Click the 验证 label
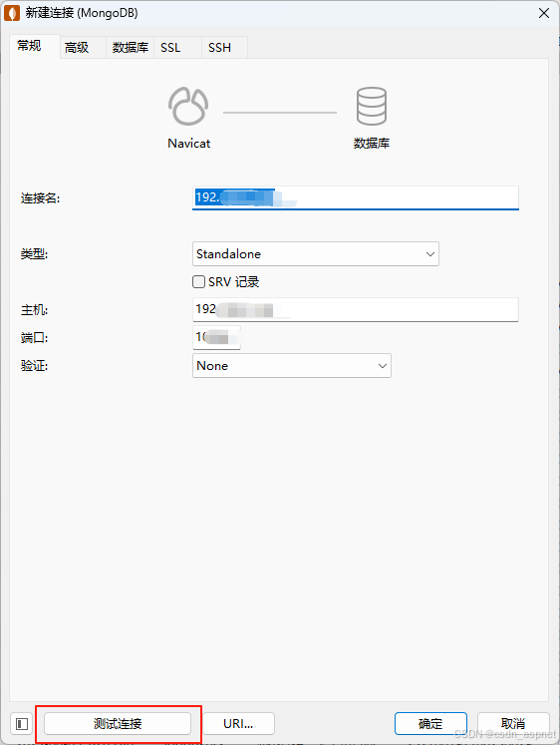 tap(34, 366)
